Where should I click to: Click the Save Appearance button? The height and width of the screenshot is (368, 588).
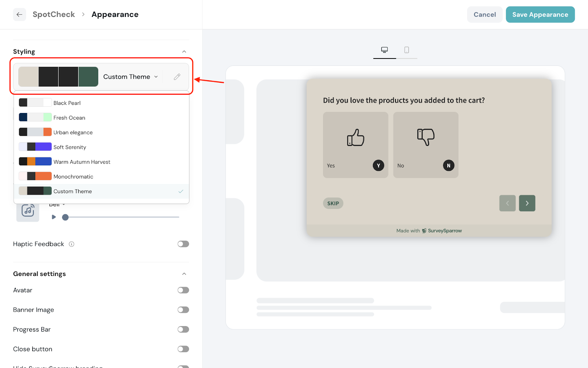540,15
